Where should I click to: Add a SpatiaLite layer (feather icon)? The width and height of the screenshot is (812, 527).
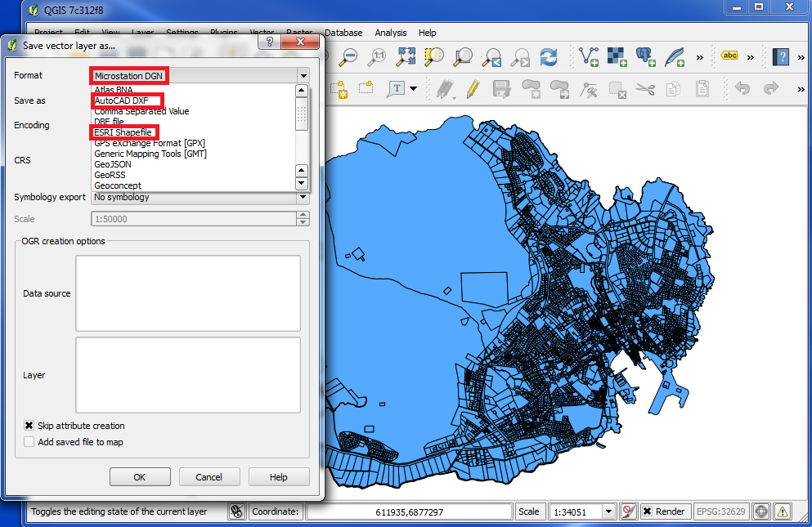click(675, 57)
